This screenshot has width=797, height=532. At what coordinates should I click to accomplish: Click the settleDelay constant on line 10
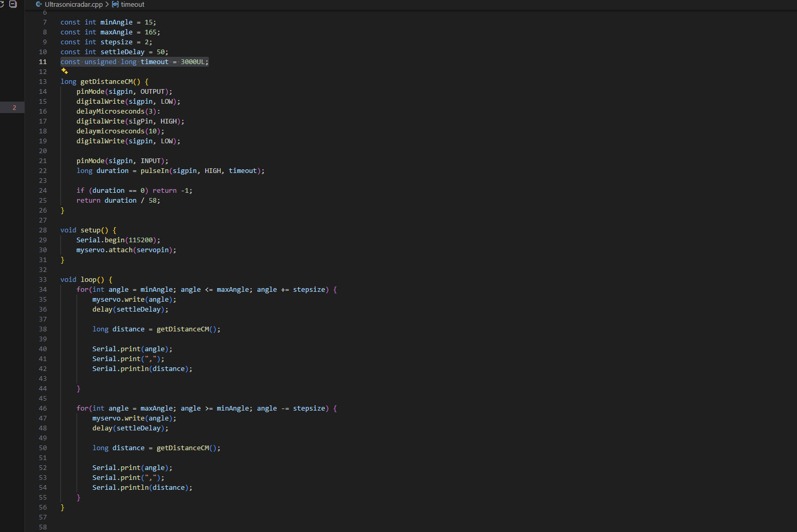tap(122, 52)
